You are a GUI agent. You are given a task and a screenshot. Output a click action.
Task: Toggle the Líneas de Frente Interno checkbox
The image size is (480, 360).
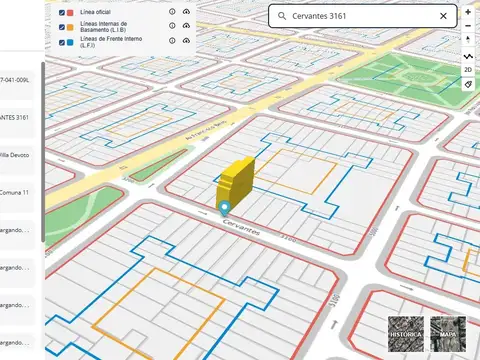click(62, 42)
